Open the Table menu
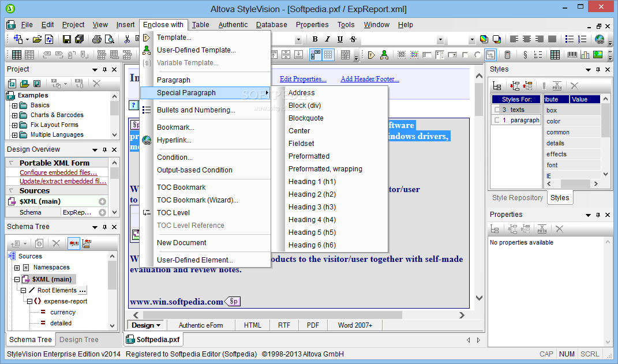The image size is (618, 364). point(201,24)
